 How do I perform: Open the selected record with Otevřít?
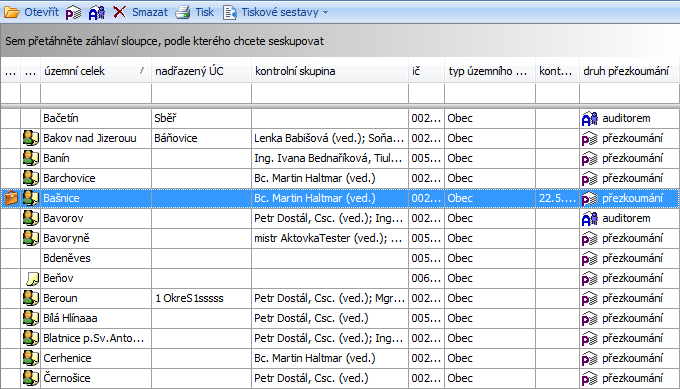pos(31,12)
